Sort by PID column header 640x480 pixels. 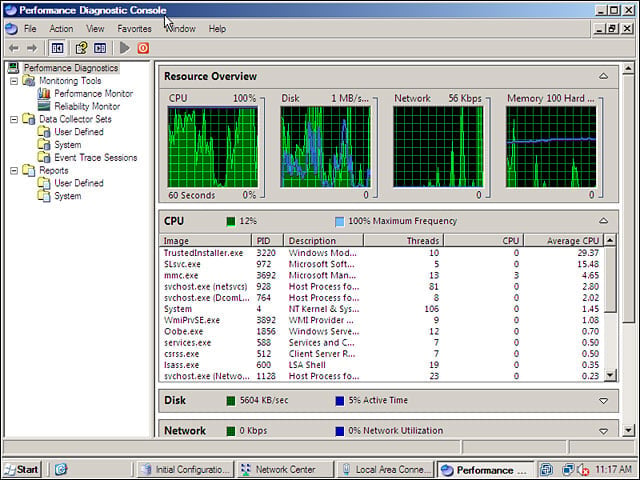coord(267,240)
